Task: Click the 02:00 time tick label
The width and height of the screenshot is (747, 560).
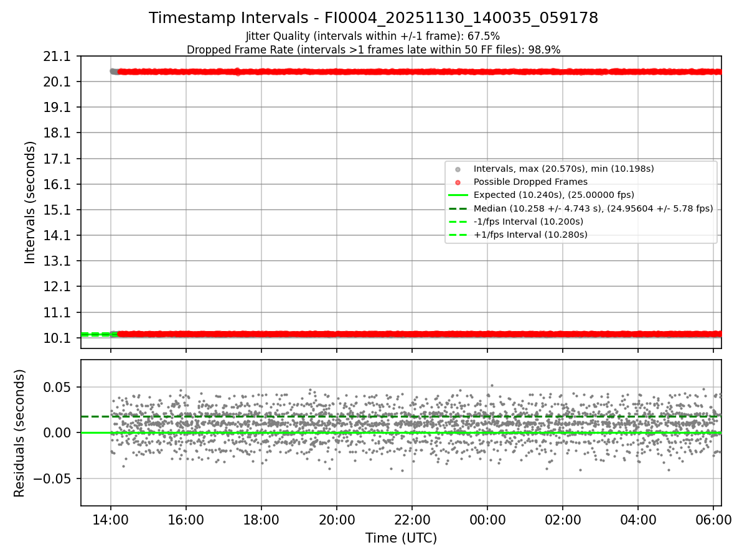Action: coord(563,519)
